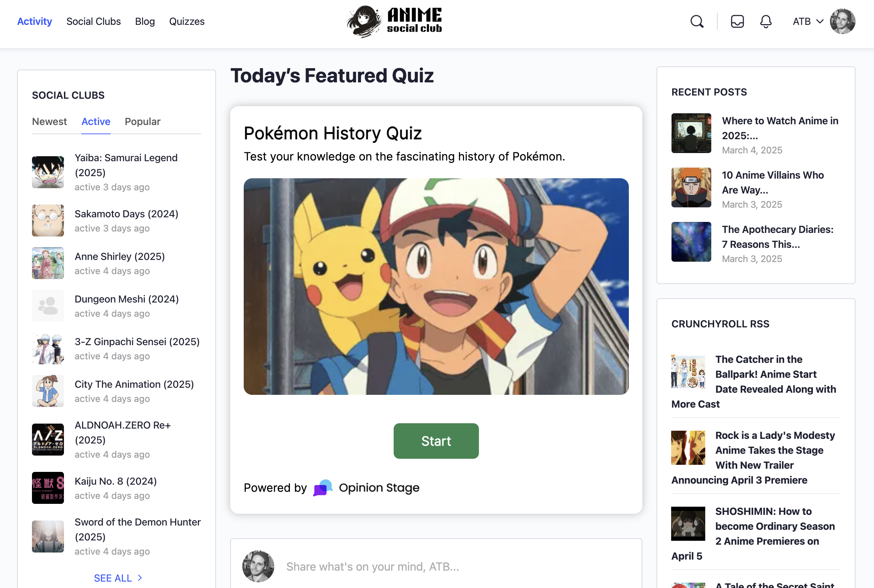Image resolution: width=874 pixels, height=588 pixels.
Task: Click 'active 3 days ago' under Sakamoto Days
Action: tap(112, 228)
